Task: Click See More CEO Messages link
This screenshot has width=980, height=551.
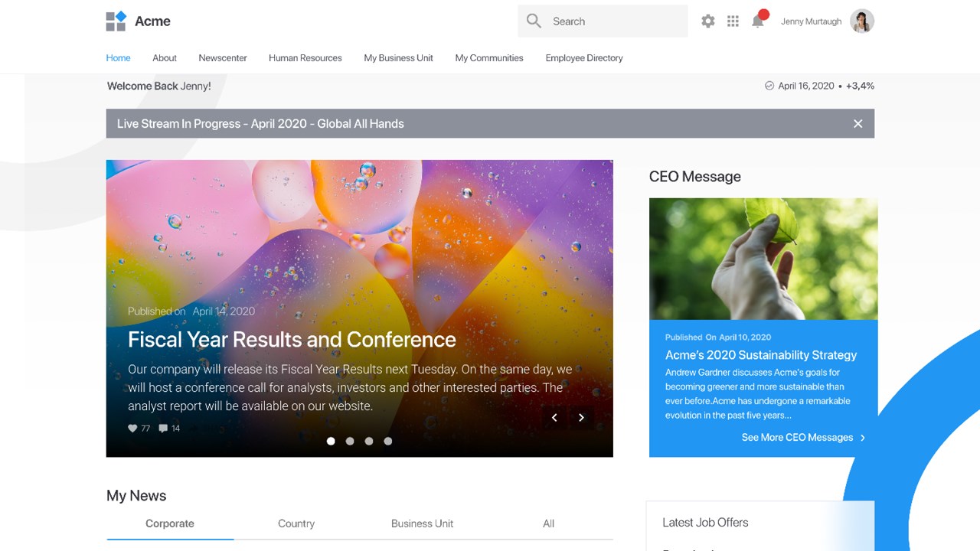Action: click(797, 438)
